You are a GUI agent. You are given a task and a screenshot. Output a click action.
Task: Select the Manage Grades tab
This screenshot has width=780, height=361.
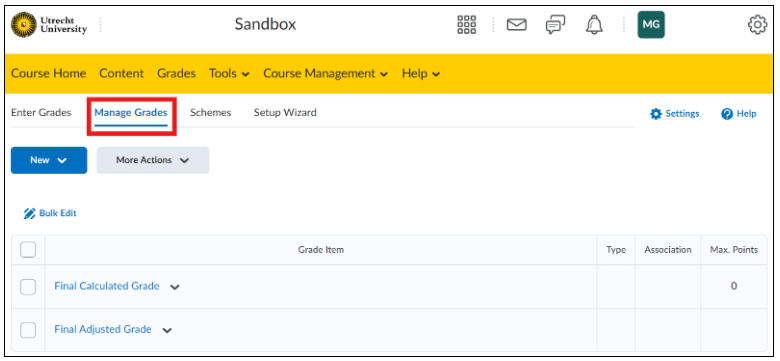(131, 112)
